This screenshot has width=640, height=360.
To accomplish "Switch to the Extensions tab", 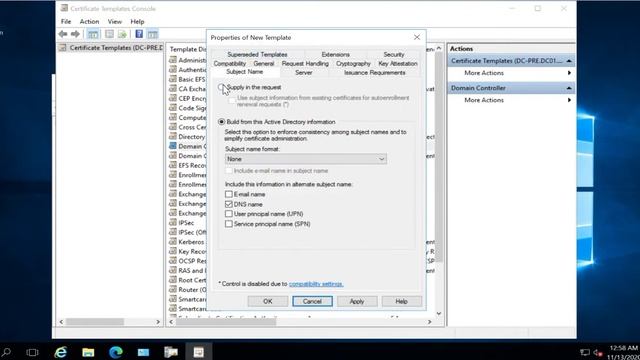I will [336, 54].
